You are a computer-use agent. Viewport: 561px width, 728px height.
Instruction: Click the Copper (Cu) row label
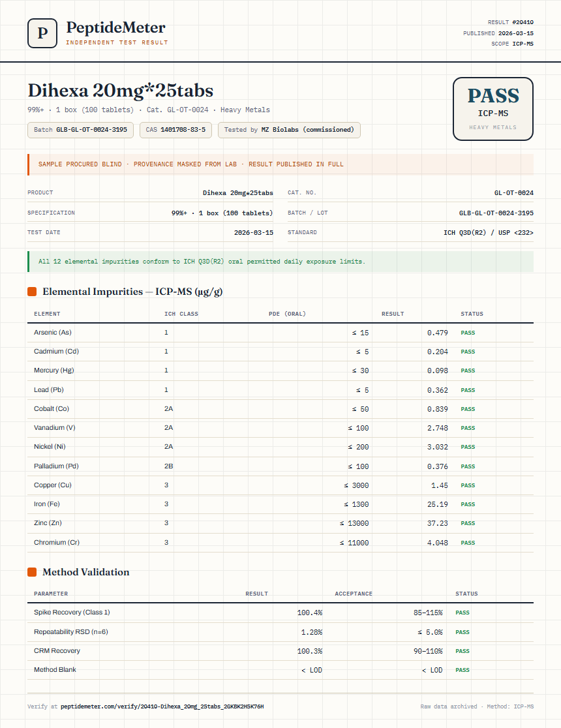tap(52, 485)
